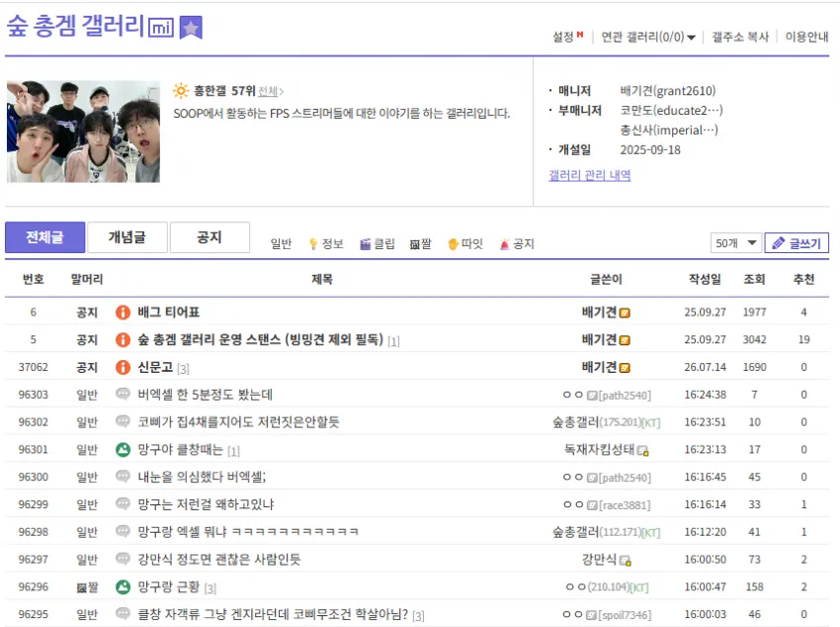Open the 설정 settings link
Screen dimensions: 840x627
[x=563, y=37]
